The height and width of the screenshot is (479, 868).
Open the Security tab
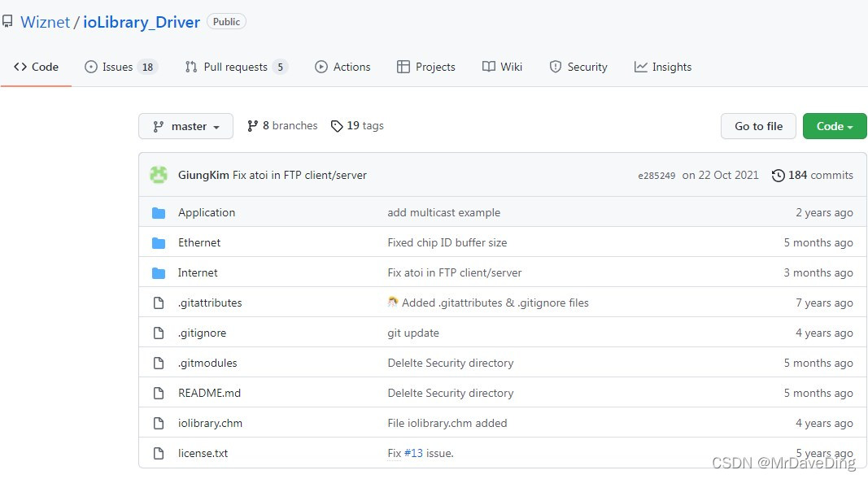coord(578,67)
